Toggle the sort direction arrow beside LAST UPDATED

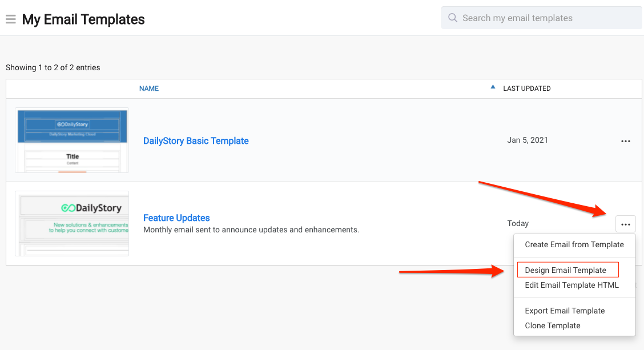coord(493,87)
